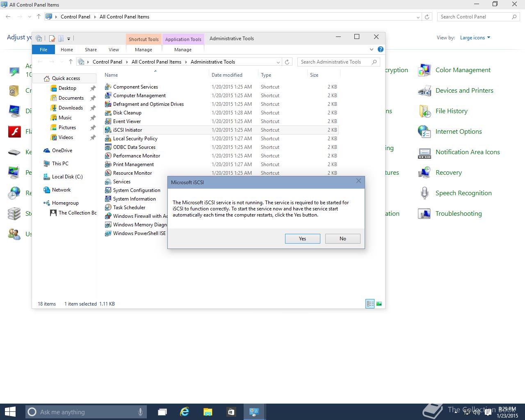
Task: Open Recovery icon in Control Panel
Action: [x=425, y=173]
